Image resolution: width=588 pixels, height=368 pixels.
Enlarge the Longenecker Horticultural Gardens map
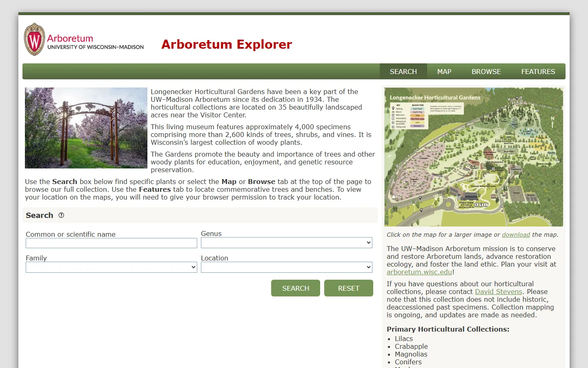click(474, 157)
